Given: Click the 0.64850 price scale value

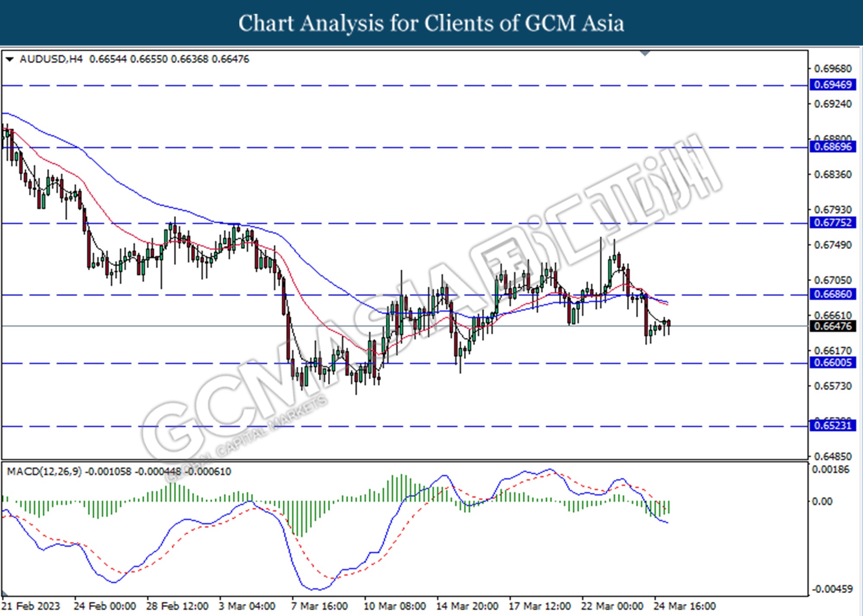Looking at the screenshot, I should click(x=833, y=456).
